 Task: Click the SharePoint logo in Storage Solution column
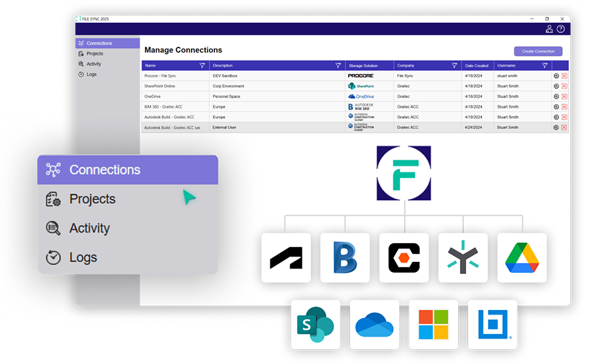[361, 86]
